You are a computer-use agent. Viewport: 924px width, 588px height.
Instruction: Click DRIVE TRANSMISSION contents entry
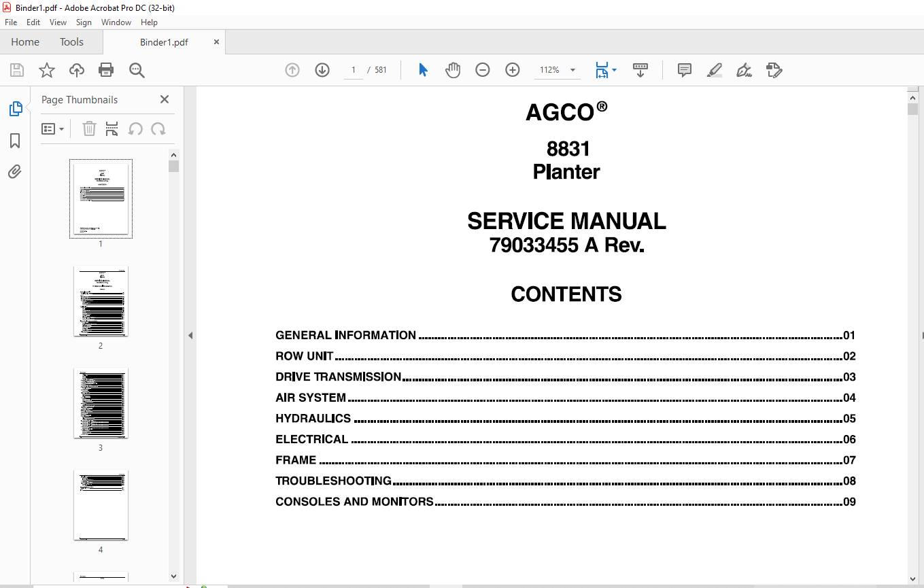565,377
